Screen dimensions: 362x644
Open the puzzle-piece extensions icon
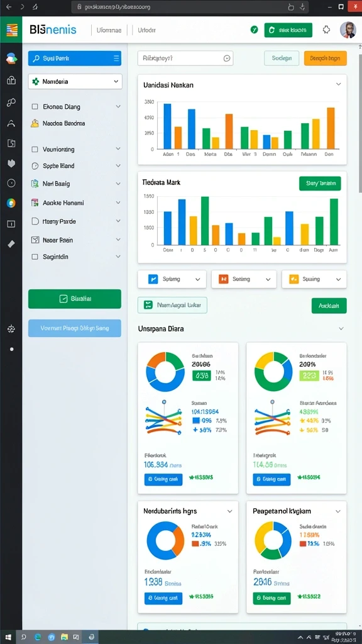click(x=326, y=30)
